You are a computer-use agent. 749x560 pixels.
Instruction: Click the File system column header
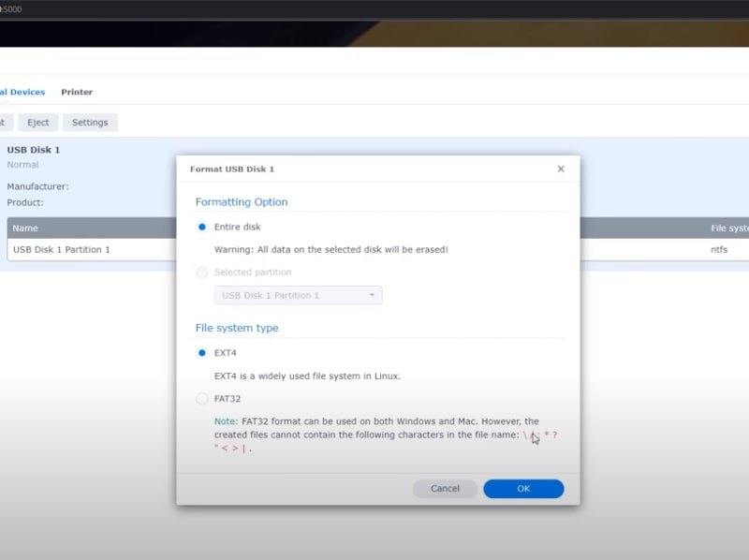pyautogui.click(x=728, y=228)
